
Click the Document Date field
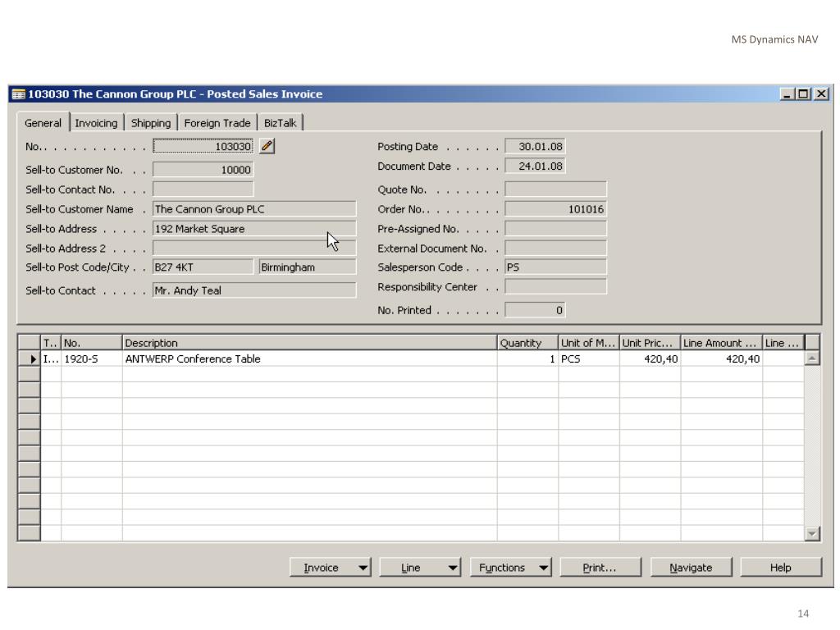click(x=535, y=166)
